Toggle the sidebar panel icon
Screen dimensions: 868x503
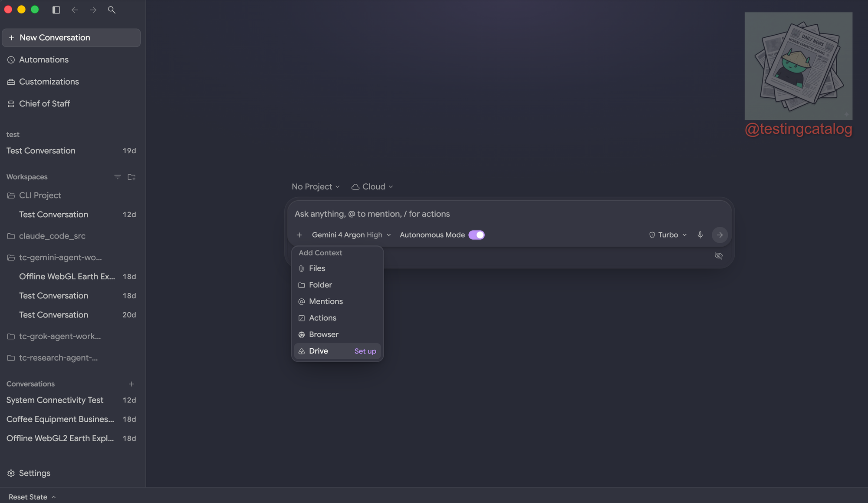point(56,10)
